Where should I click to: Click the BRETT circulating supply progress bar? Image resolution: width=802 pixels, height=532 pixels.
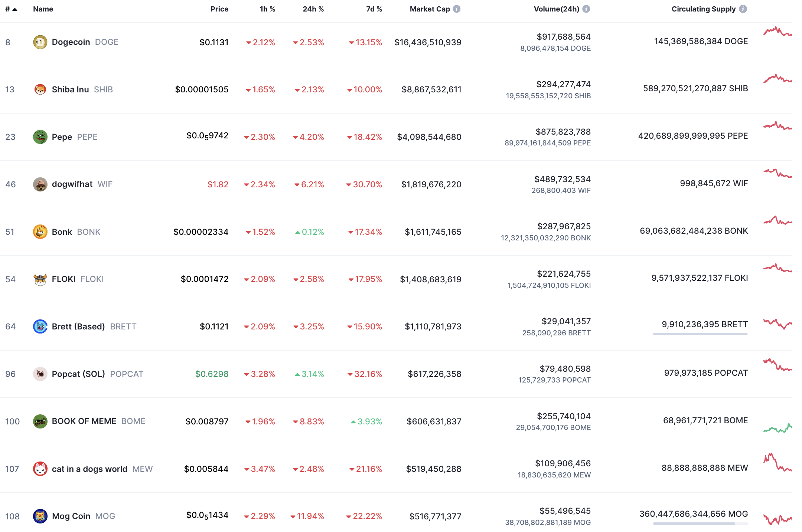[700, 334]
